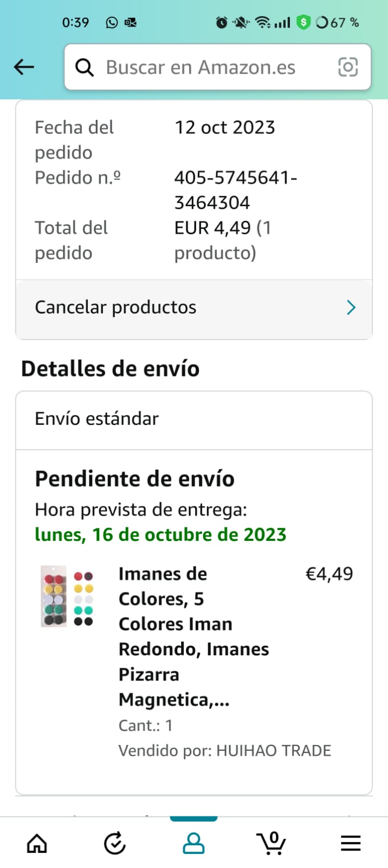
Task: Tap the product price €4,49
Action: tap(329, 574)
